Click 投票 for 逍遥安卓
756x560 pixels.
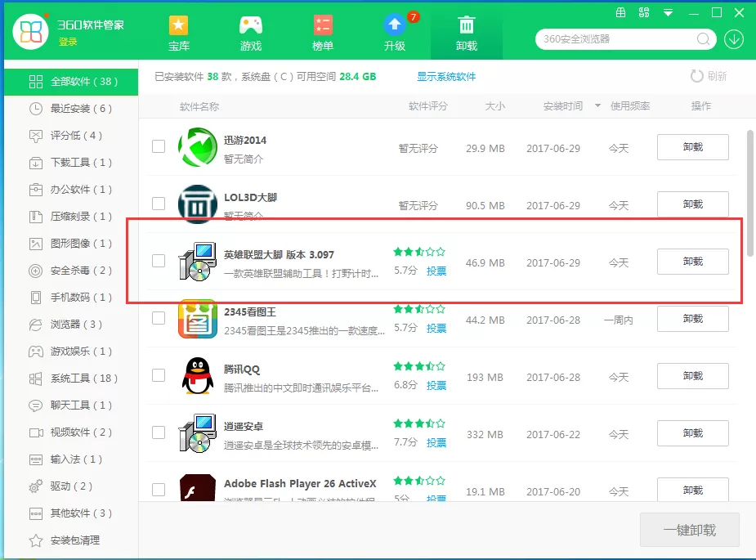[x=436, y=443]
